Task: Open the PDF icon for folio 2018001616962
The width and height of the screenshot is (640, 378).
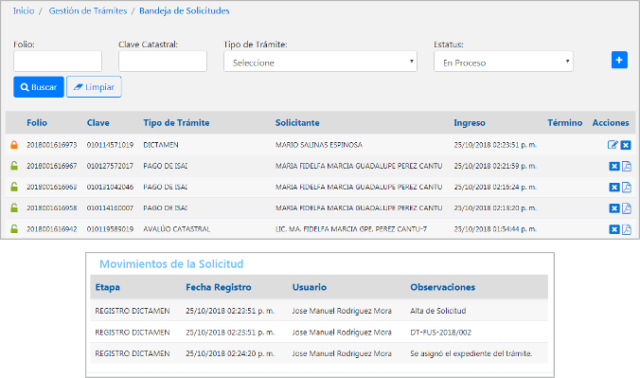Action: point(627,187)
